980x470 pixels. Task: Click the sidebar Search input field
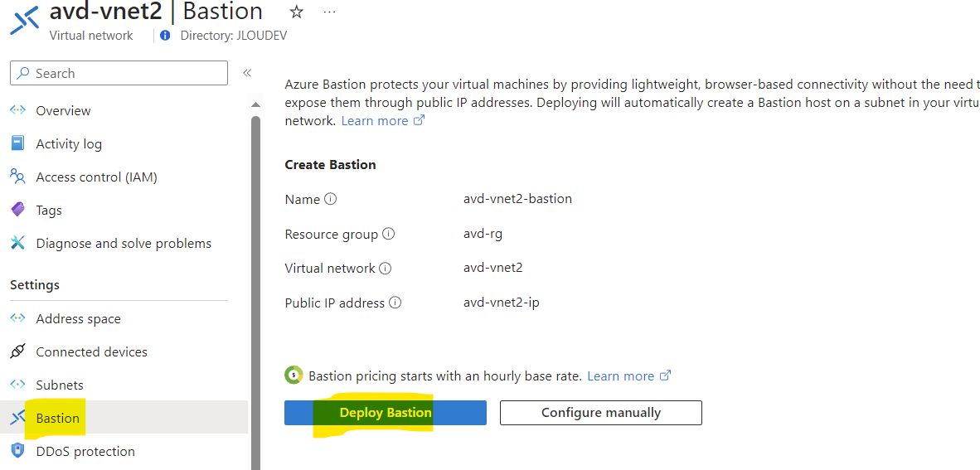click(119, 73)
